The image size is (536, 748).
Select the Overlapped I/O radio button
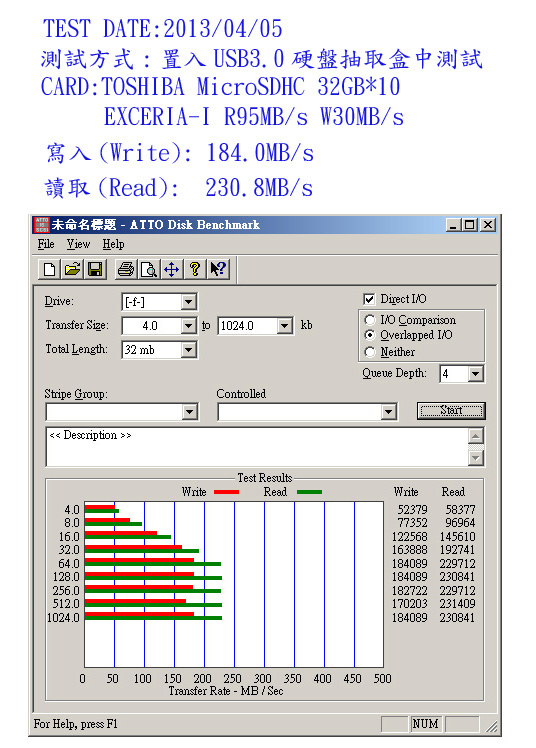tap(370, 335)
